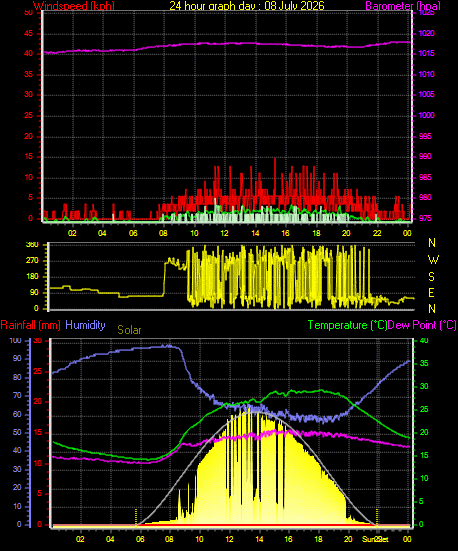Click the topmost 'N' compass label

pos(432,243)
